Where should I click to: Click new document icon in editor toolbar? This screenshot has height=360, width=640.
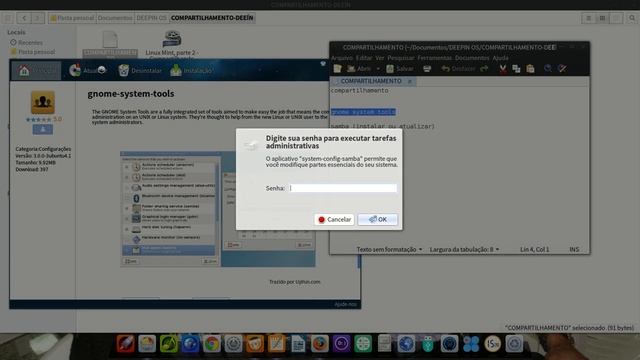pos(337,69)
